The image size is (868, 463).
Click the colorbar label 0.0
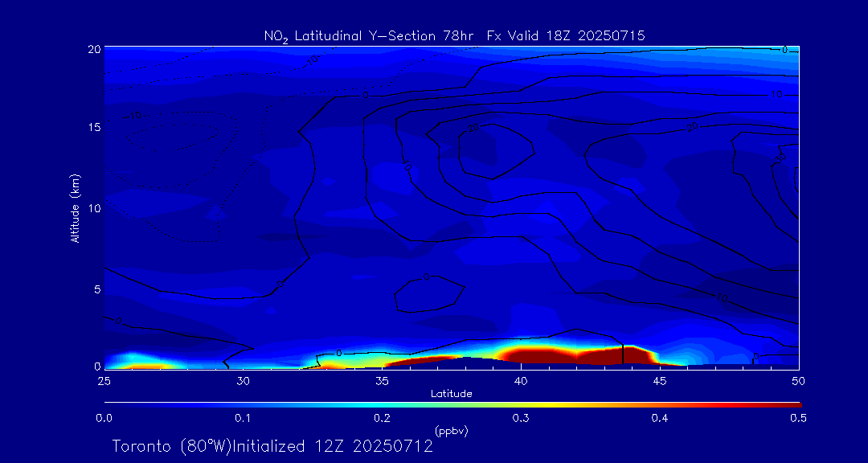click(x=104, y=418)
